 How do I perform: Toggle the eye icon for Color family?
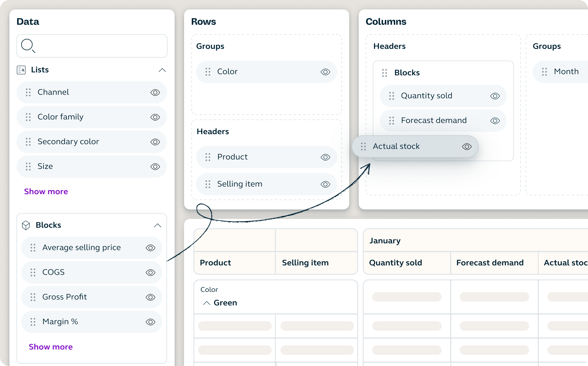click(x=155, y=117)
